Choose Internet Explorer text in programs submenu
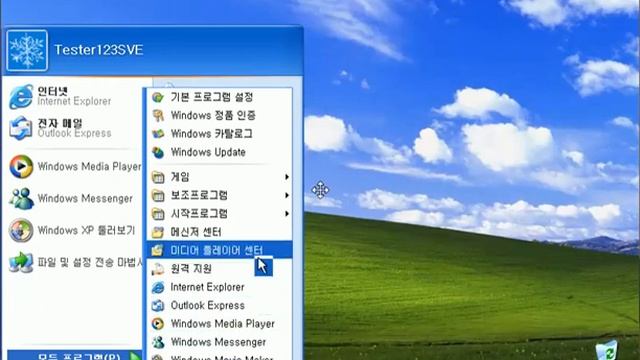The height and width of the screenshot is (360, 640). pos(207,287)
